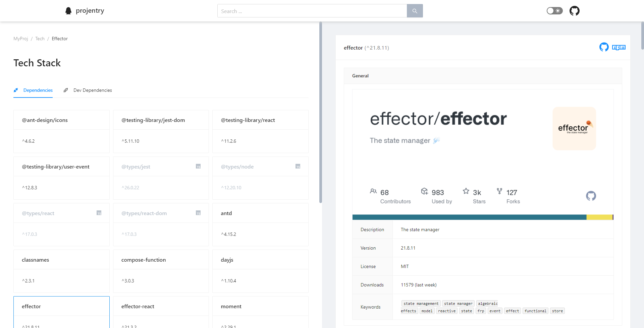Switch to the Dependencies tab
Image resolution: width=644 pixels, height=328 pixels.
(33, 90)
